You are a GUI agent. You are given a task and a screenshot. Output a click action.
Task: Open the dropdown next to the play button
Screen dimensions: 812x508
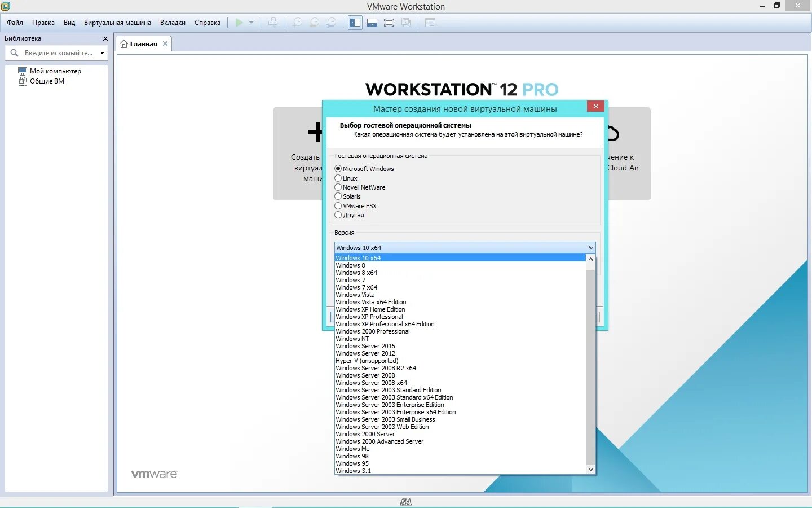(x=250, y=23)
